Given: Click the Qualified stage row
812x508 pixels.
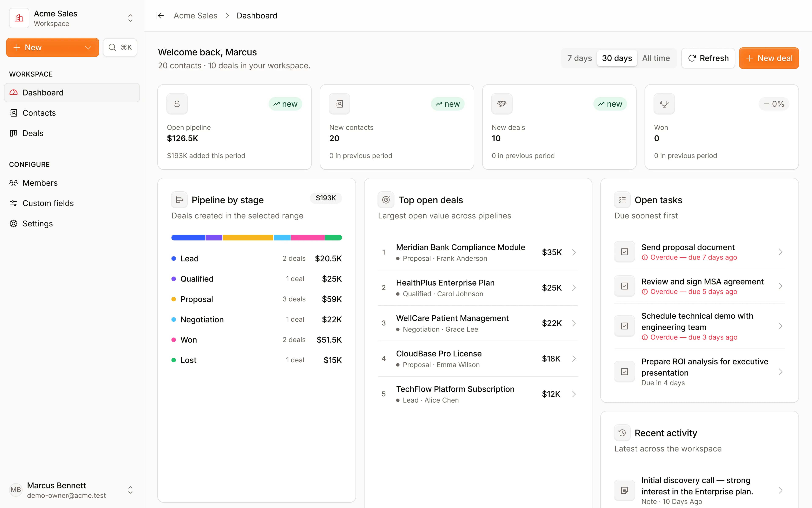Looking at the screenshot, I should 257,279.
